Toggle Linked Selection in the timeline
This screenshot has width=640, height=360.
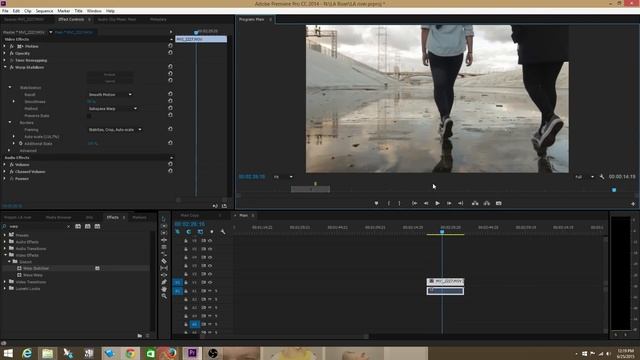(x=200, y=232)
